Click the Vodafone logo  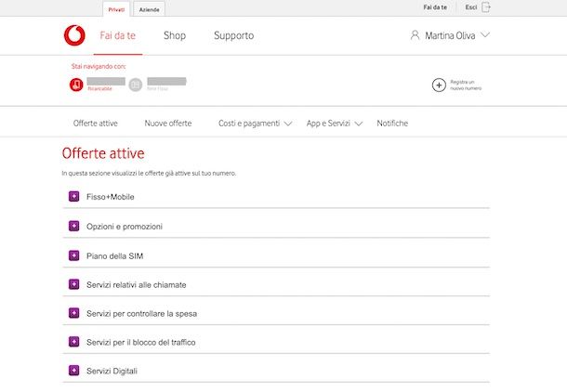coord(74,35)
